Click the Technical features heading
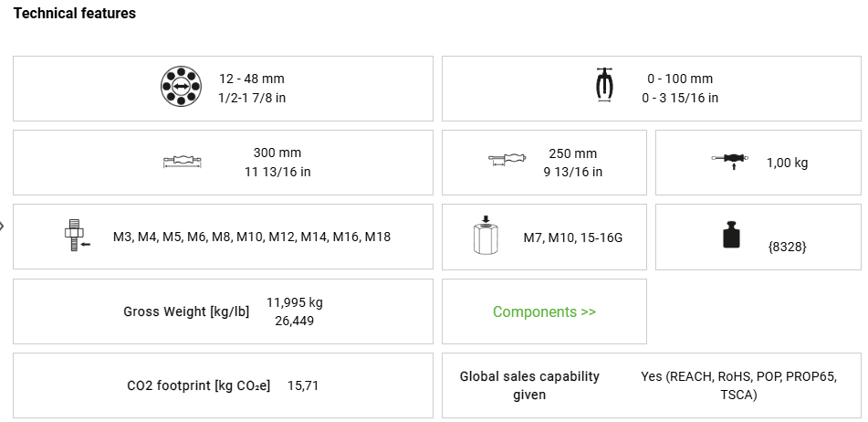 coord(75,14)
